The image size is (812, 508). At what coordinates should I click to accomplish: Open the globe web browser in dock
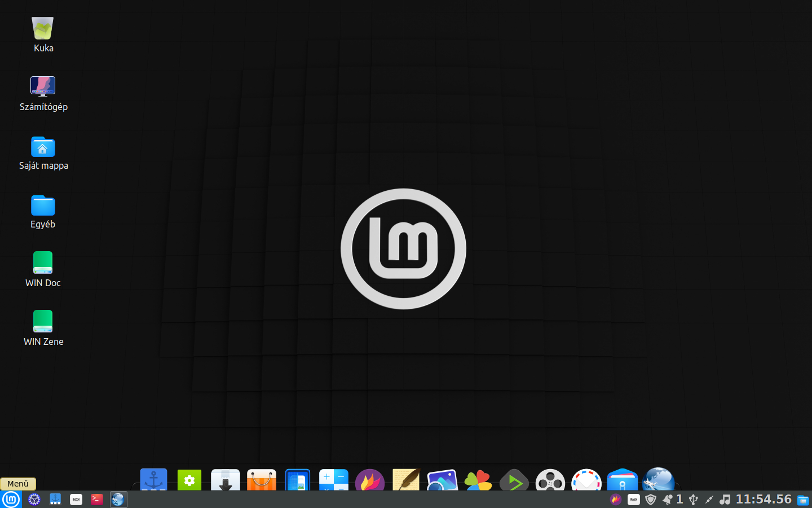[x=659, y=479]
